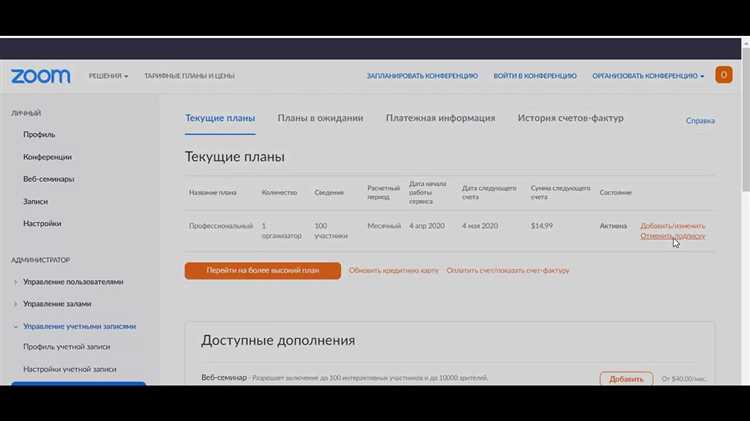Click Оплатить счет/показать счет-фактуру link
Image resolution: width=750 pixels, height=421 pixels.
[507, 270]
